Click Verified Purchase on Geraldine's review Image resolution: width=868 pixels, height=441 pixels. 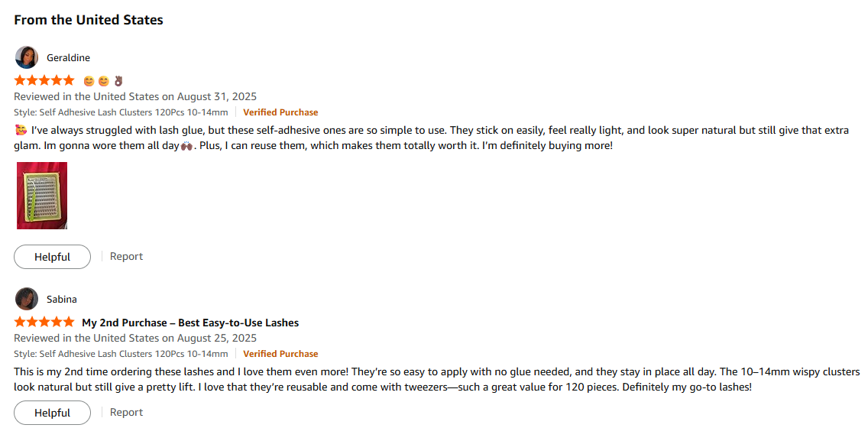pyautogui.click(x=280, y=112)
